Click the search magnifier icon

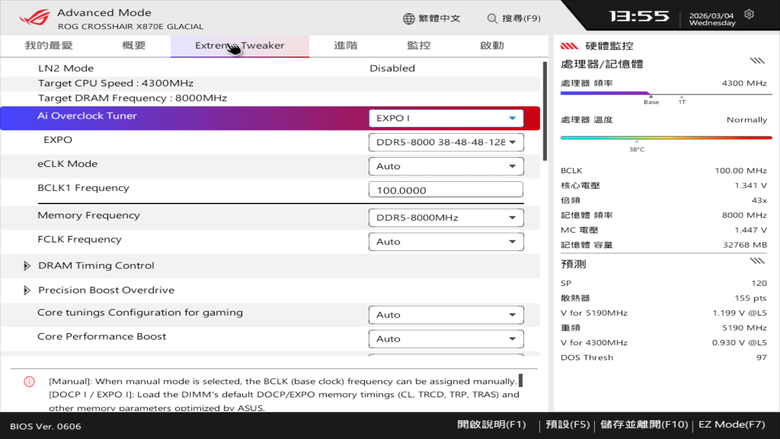[x=492, y=18]
